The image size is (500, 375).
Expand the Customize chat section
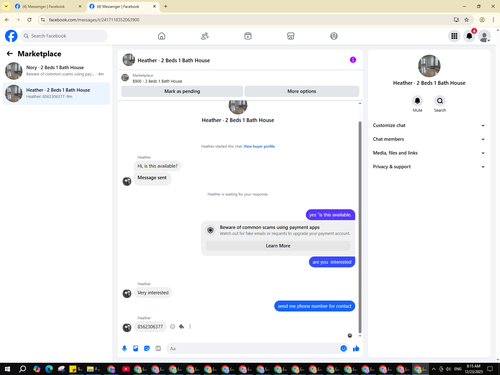(429, 125)
